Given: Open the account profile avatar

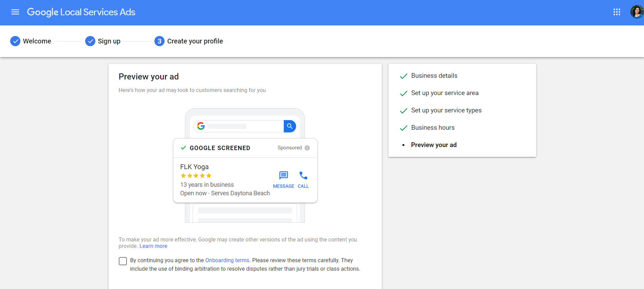Looking at the screenshot, I should click(637, 12).
